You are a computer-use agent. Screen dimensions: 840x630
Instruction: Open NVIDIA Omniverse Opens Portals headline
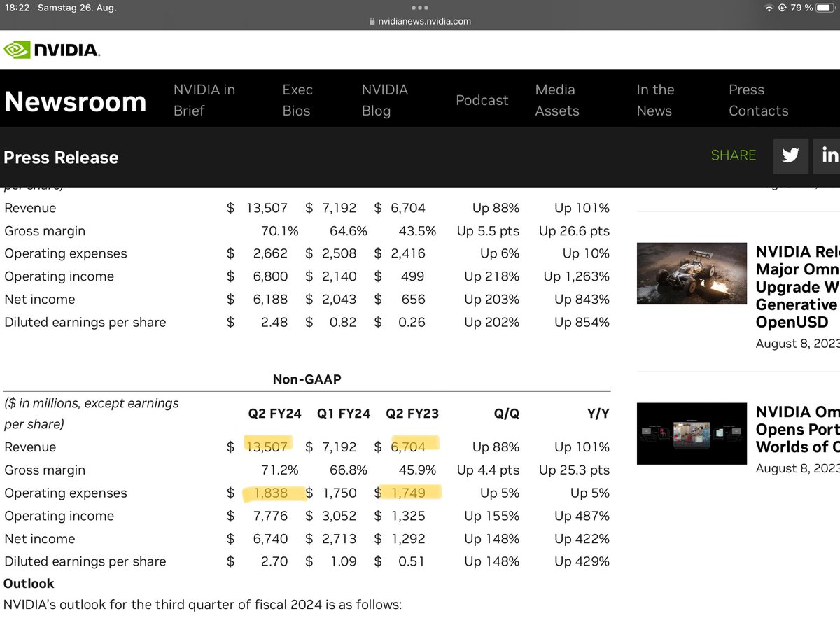[x=798, y=429]
